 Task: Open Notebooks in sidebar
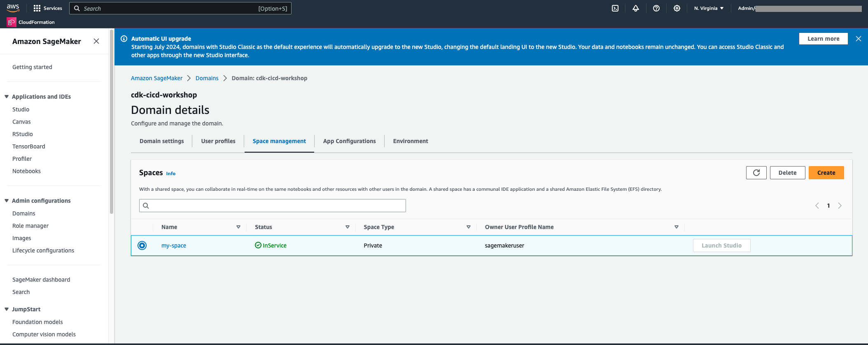point(26,171)
